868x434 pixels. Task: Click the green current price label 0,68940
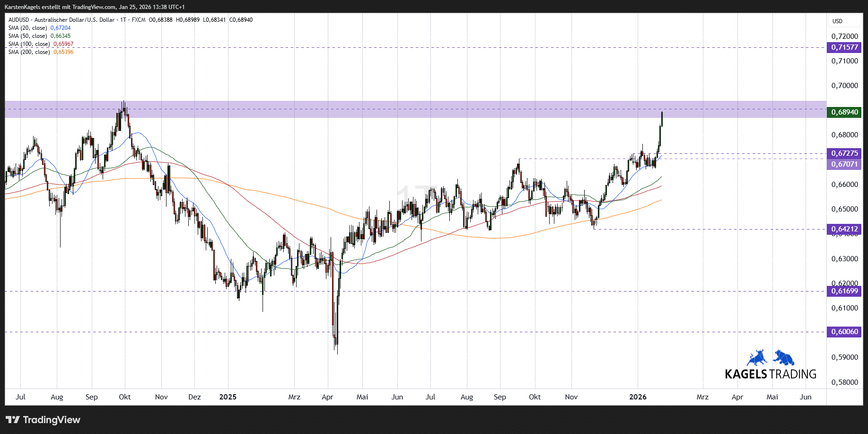844,112
